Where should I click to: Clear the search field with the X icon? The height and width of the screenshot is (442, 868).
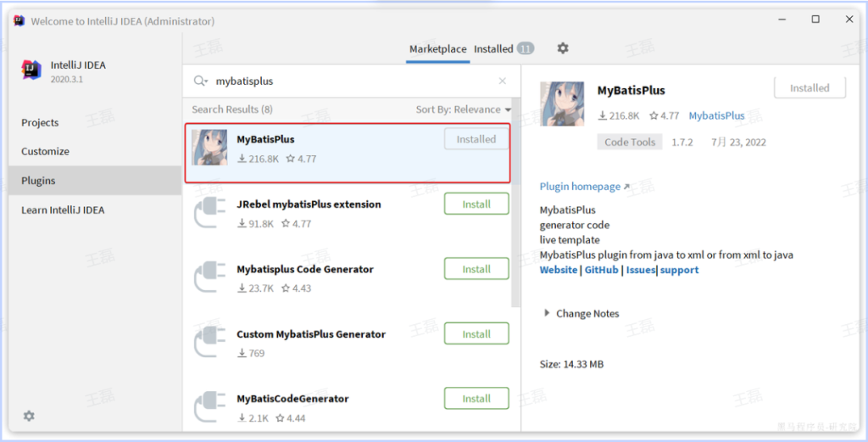tap(502, 81)
